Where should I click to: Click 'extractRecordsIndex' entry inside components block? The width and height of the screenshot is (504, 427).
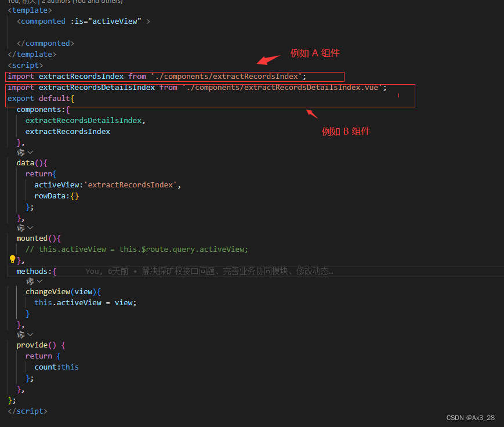(68, 132)
